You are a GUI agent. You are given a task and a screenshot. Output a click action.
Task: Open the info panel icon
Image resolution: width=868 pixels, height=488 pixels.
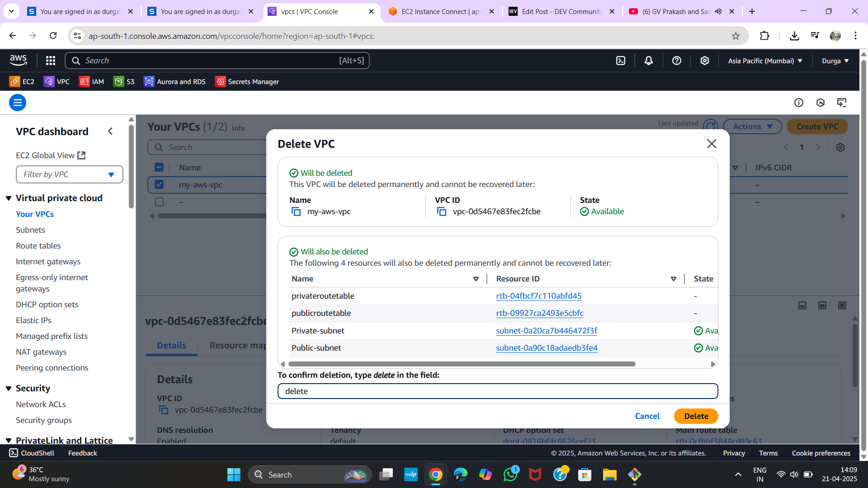[799, 103]
